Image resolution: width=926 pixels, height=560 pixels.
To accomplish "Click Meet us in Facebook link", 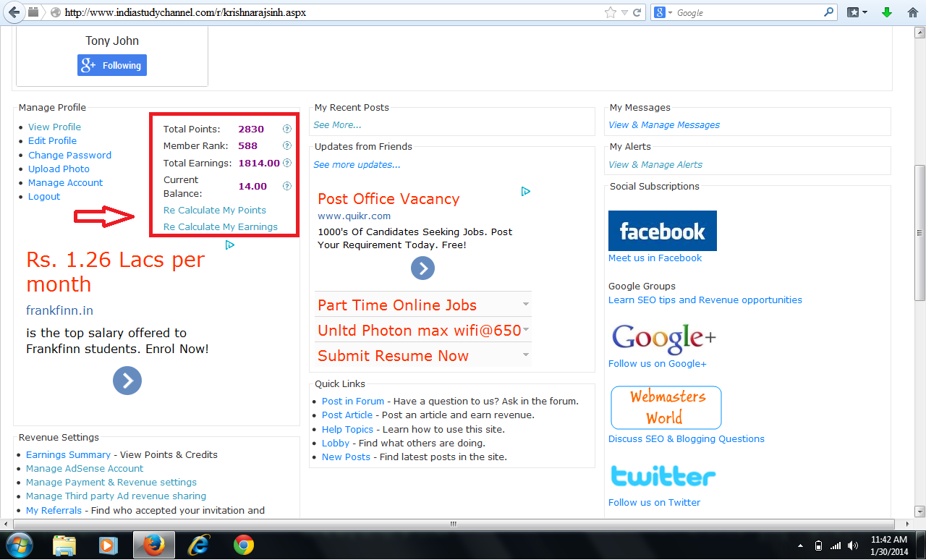I will 655,258.
